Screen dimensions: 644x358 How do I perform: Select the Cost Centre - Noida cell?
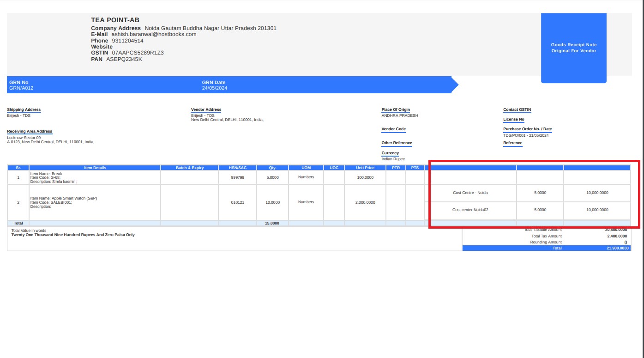tap(470, 193)
